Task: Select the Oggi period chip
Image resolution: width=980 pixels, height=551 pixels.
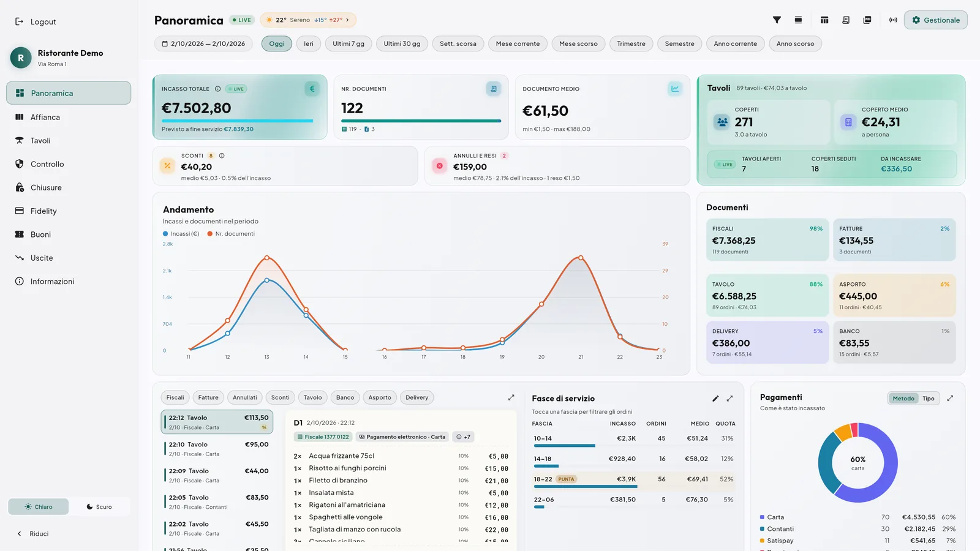Action: [277, 43]
